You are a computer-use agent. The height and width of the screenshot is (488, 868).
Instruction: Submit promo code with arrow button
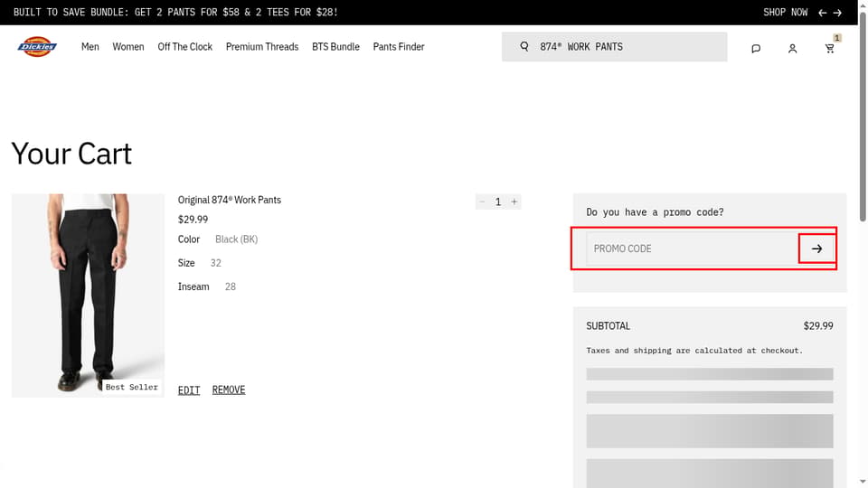(x=816, y=249)
